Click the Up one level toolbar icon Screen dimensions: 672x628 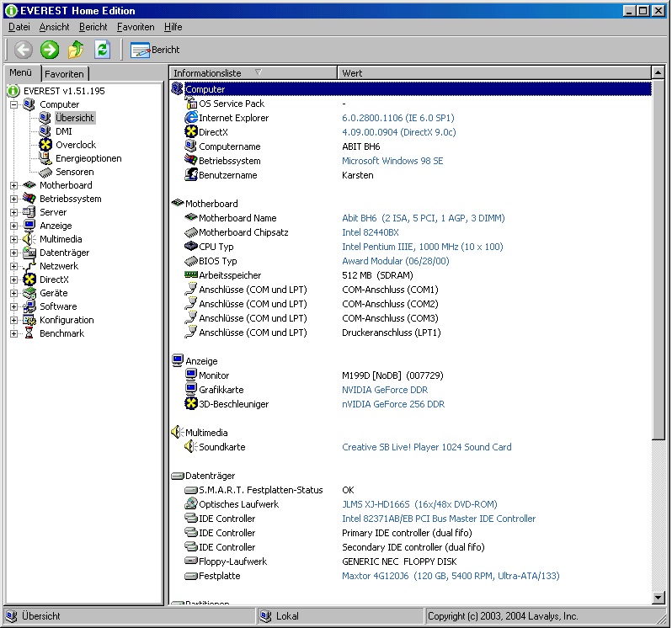click(x=76, y=50)
